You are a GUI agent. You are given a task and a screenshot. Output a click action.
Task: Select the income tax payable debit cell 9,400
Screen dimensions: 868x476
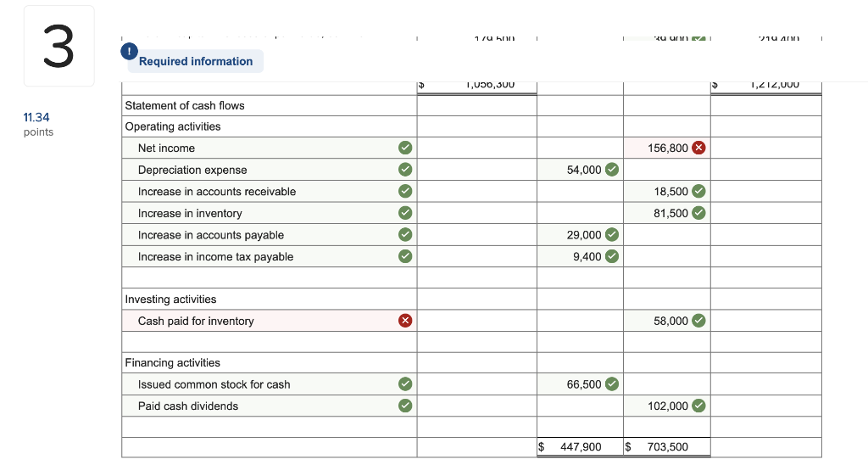pos(580,256)
